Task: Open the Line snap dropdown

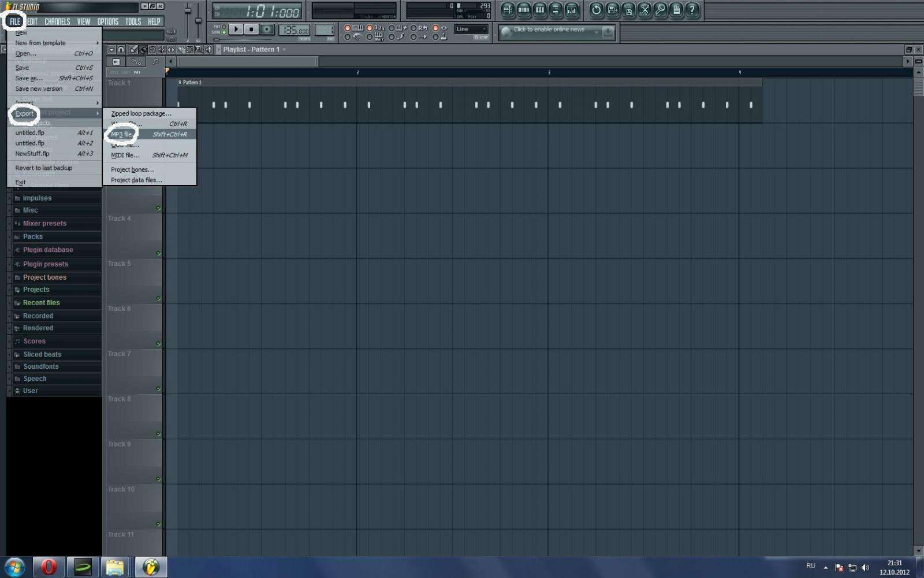Action: (471, 29)
